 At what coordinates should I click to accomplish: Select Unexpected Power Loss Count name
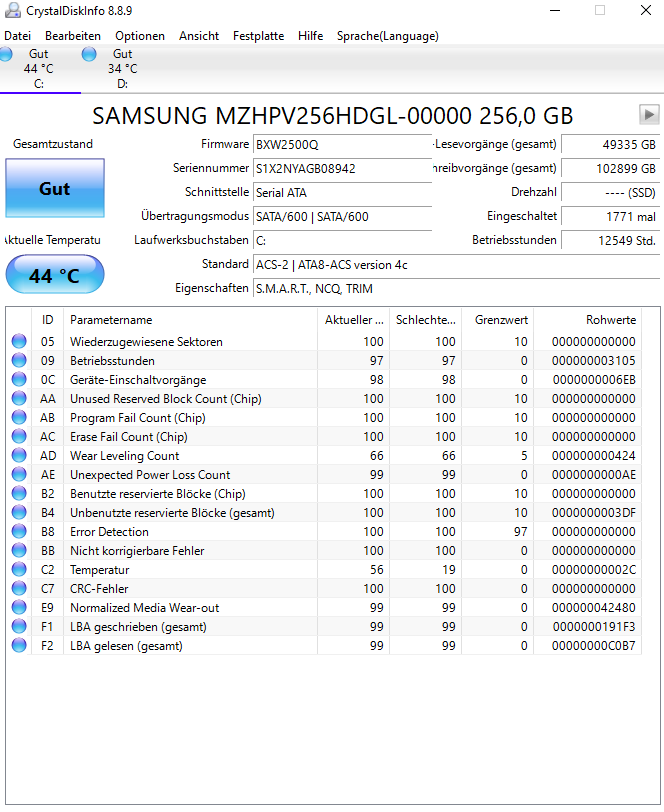tap(150, 475)
